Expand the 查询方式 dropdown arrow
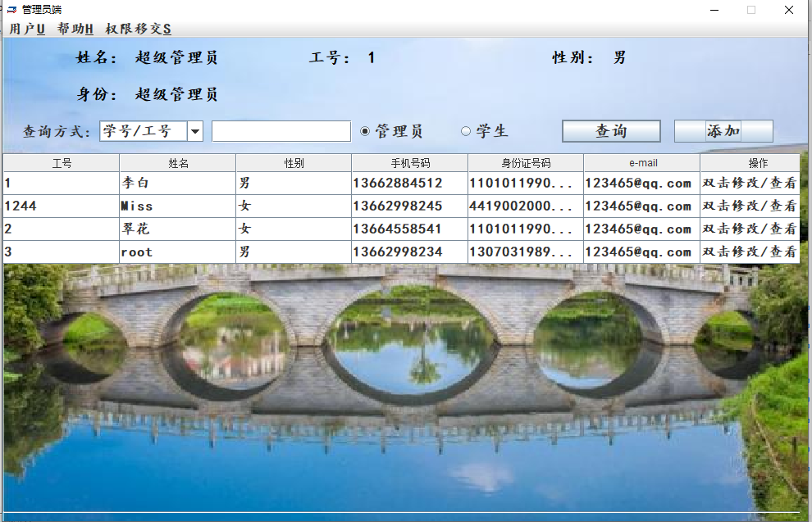Image resolution: width=812 pixels, height=522 pixels. coord(194,131)
